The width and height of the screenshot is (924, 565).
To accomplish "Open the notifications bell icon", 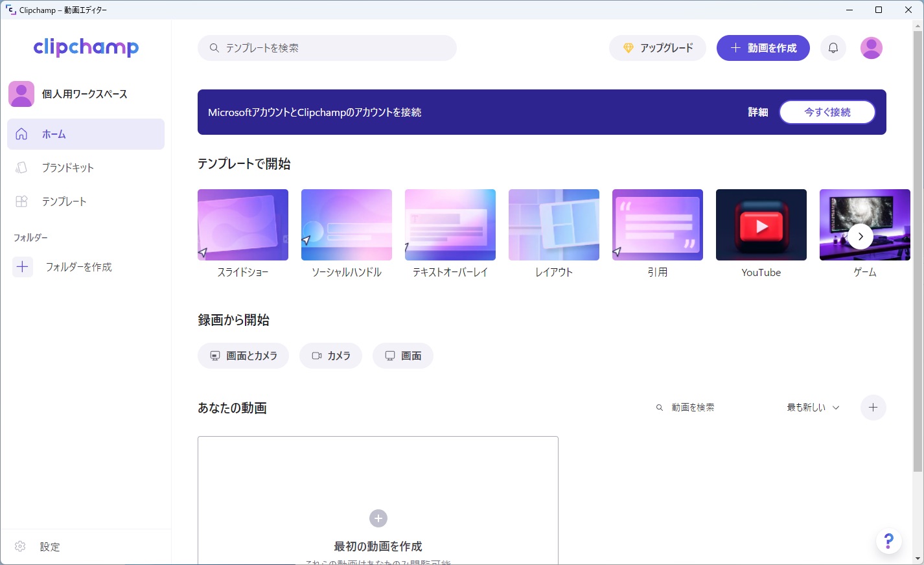I will (833, 48).
